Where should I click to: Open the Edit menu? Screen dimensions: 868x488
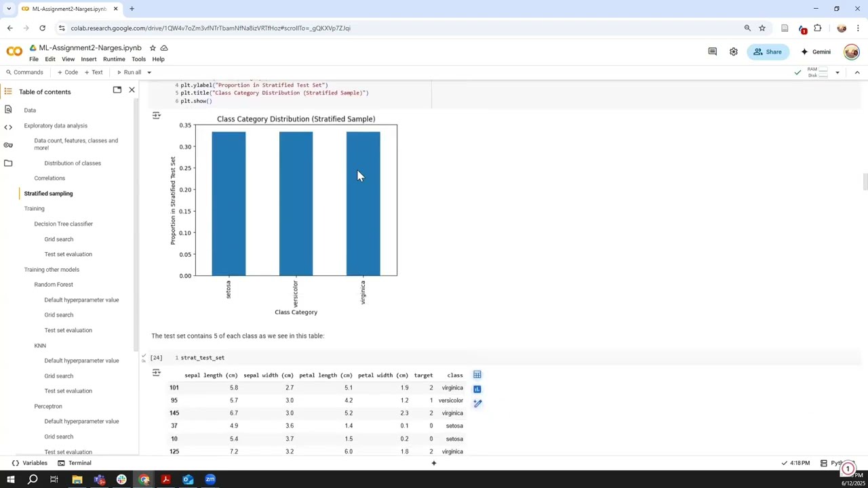tap(50, 59)
